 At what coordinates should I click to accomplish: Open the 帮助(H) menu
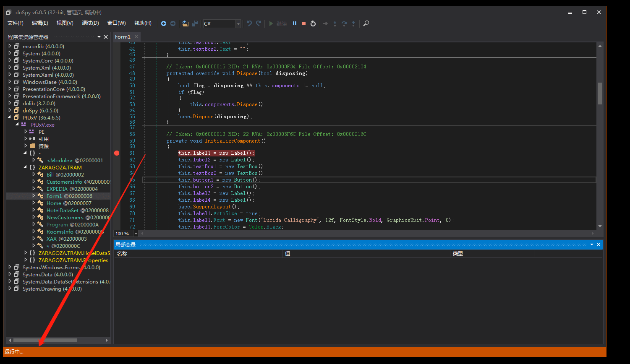[x=143, y=23]
